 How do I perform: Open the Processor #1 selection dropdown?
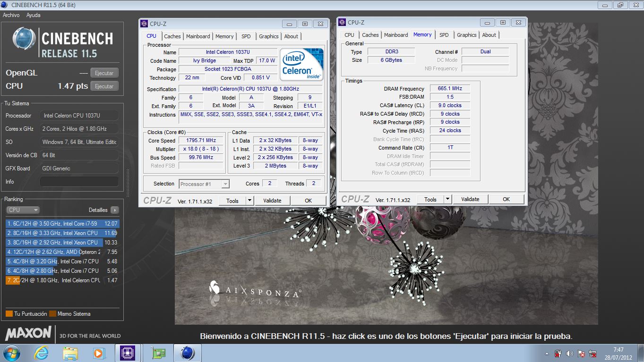coord(204,184)
